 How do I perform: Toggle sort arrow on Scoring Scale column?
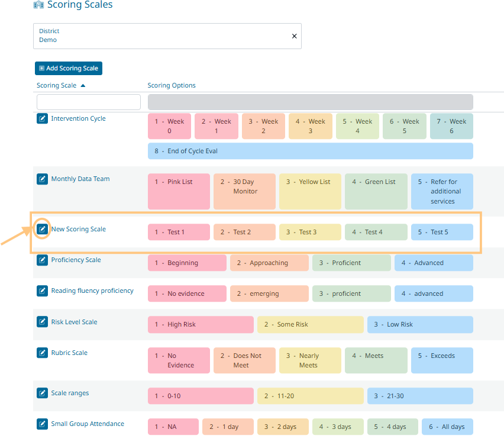83,86
